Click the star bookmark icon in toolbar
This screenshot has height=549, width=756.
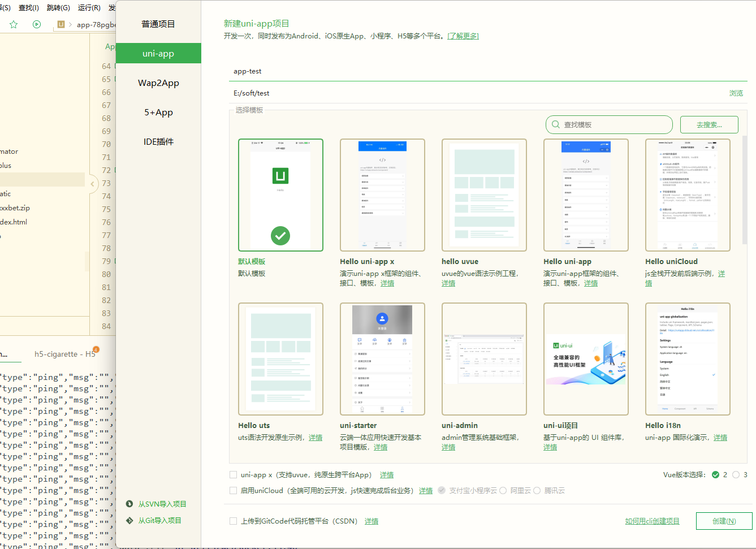click(x=14, y=24)
